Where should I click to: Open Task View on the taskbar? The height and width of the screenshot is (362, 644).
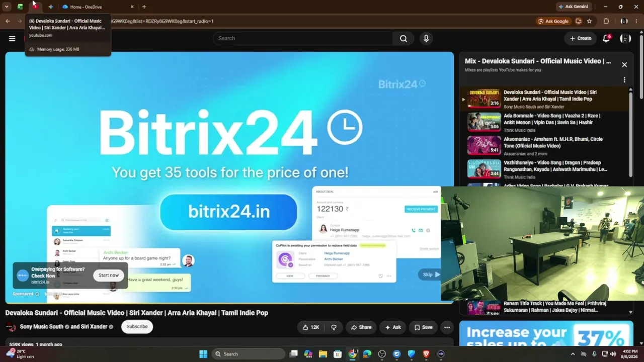(x=294, y=354)
